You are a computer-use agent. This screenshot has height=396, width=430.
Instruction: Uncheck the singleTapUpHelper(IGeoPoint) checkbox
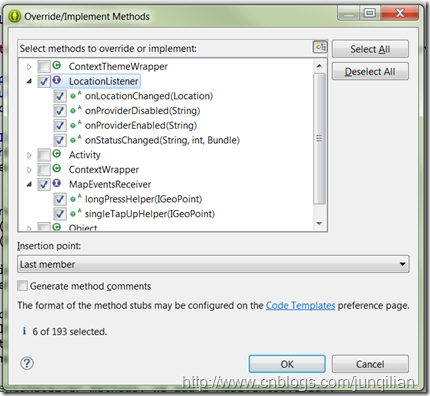tap(60, 214)
